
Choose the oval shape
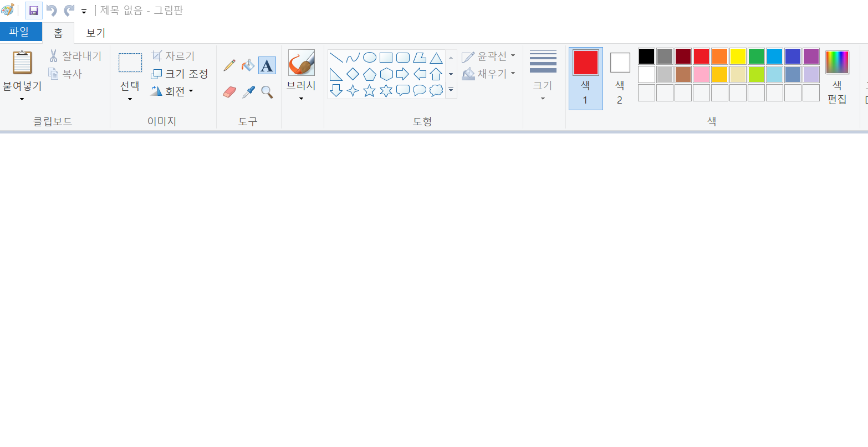pyautogui.click(x=369, y=58)
